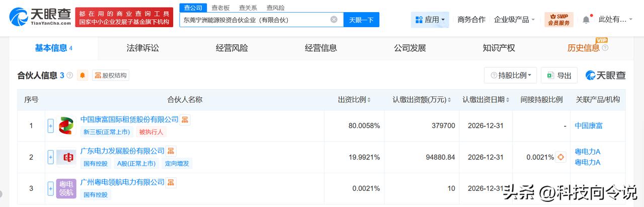
Task: Open 广州粤电领航电力有限公司 link
Action: point(122,182)
